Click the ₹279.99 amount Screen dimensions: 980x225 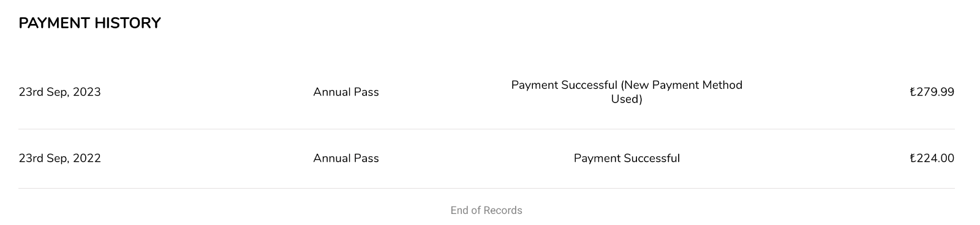(932, 92)
